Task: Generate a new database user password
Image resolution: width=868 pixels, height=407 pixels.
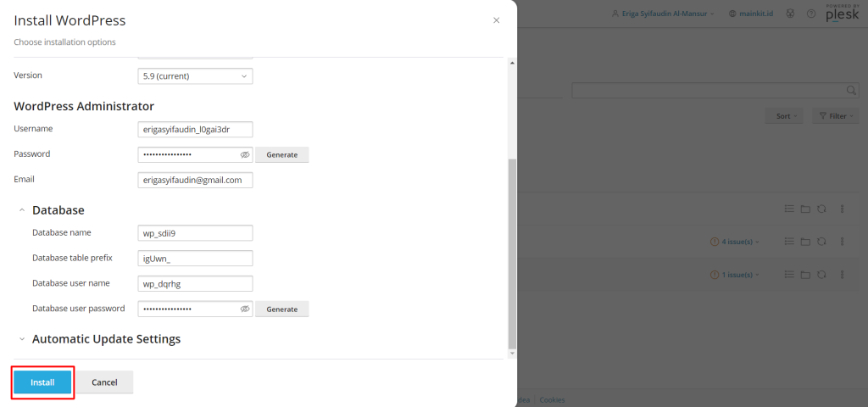Action: coord(281,309)
